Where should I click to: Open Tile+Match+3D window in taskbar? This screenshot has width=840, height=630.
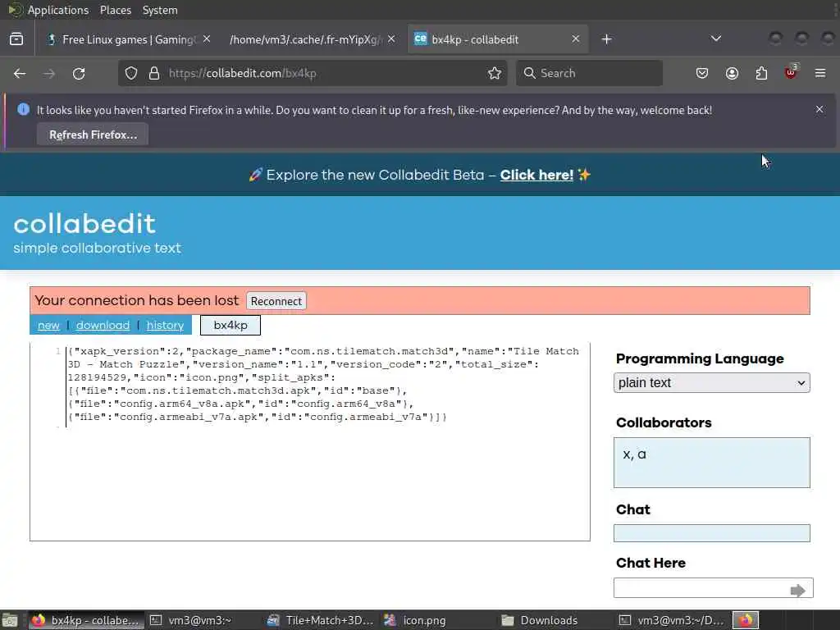click(322, 620)
